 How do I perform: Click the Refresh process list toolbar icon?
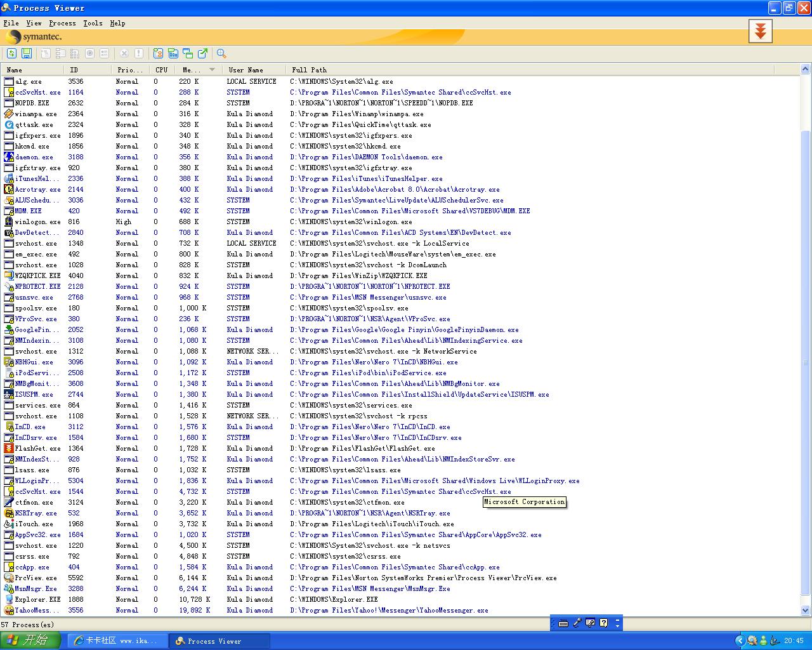tap(11, 53)
